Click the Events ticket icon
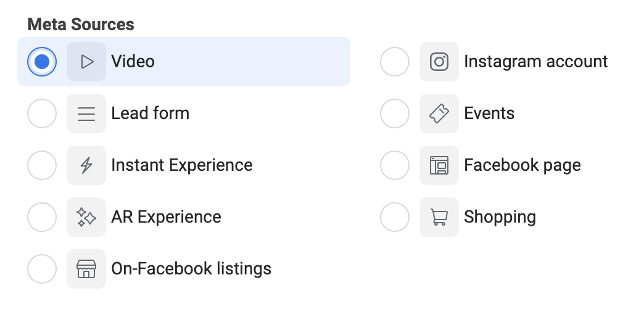This screenshot has height=317, width=644. pos(439,113)
